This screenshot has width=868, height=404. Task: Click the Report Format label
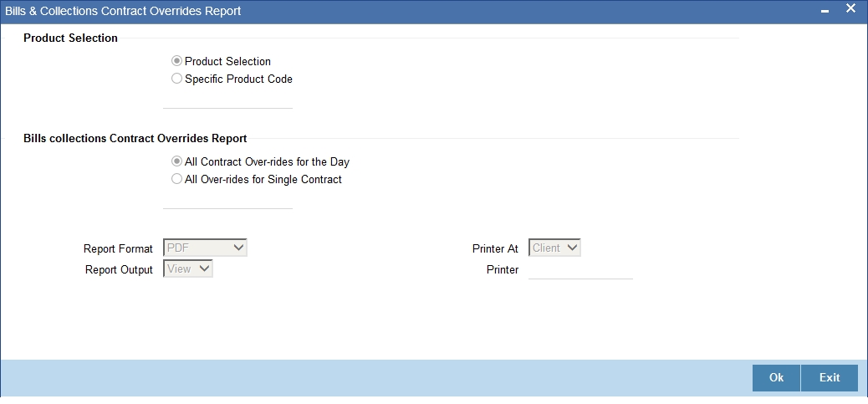pos(118,248)
